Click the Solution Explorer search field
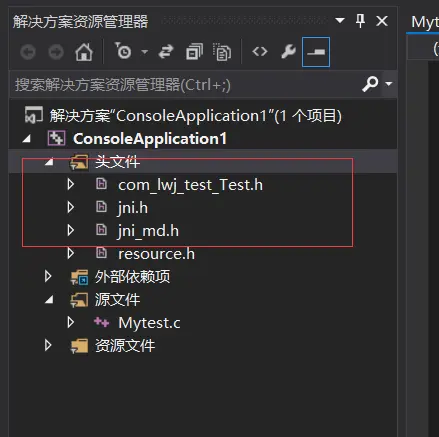The width and height of the screenshot is (439, 437). coord(185,84)
